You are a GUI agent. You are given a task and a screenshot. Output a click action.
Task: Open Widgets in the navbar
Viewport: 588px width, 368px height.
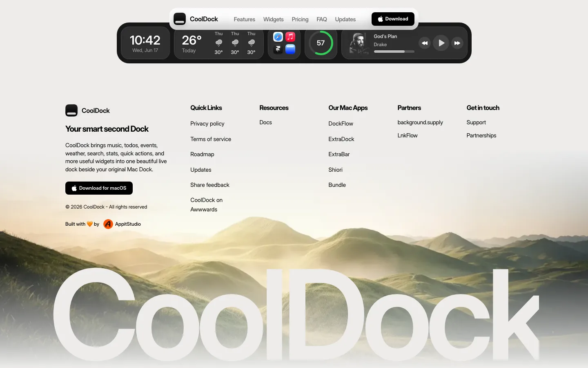(x=274, y=19)
